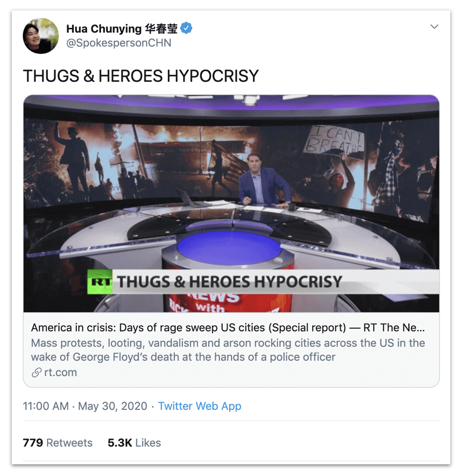Click the green RT logo in the image
Image resolution: width=464 pixels, height=476 pixels.
(x=99, y=282)
